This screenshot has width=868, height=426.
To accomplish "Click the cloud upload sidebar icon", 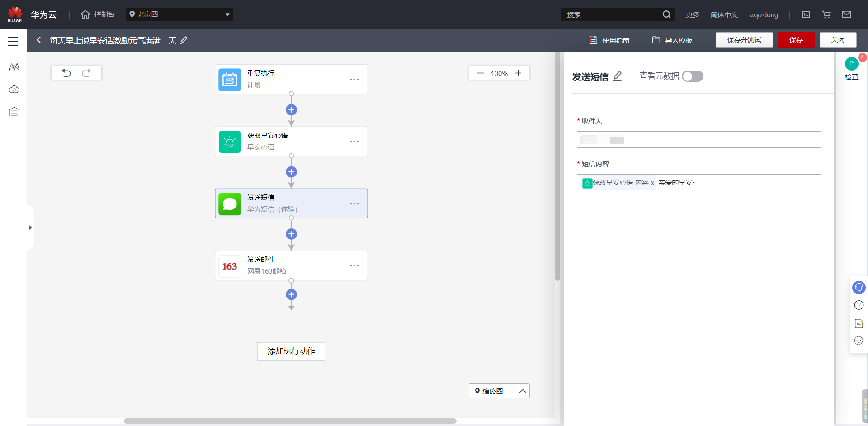I will tap(14, 89).
